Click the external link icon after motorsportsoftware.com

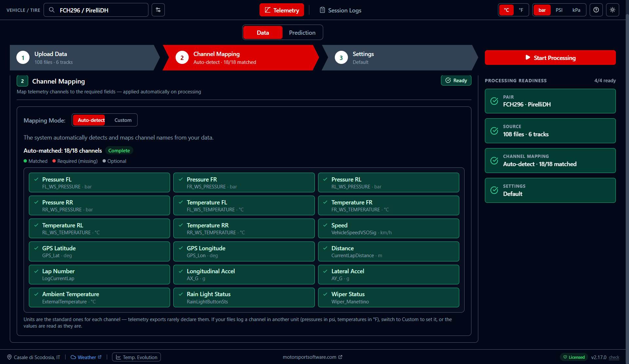pos(340,357)
